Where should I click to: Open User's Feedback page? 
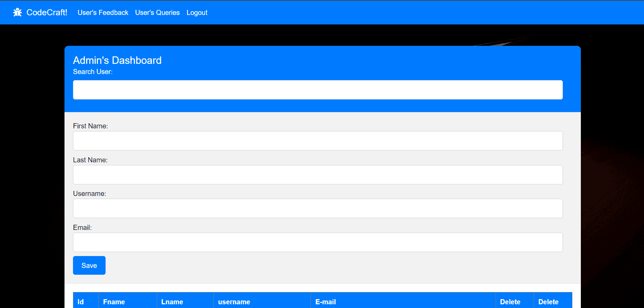click(x=103, y=13)
